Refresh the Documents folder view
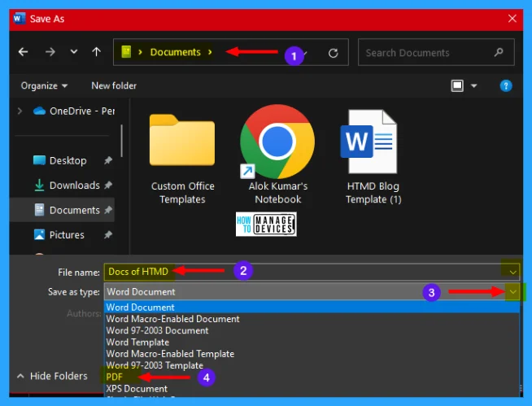This screenshot has width=532, height=406. tap(333, 53)
